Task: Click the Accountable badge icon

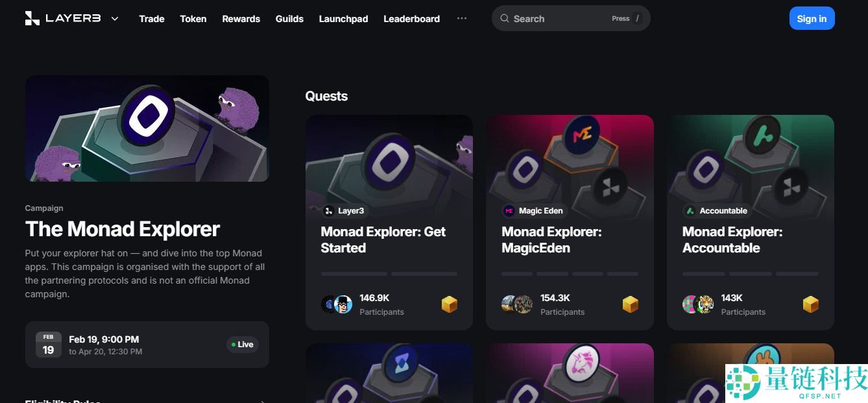Action: coord(690,211)
